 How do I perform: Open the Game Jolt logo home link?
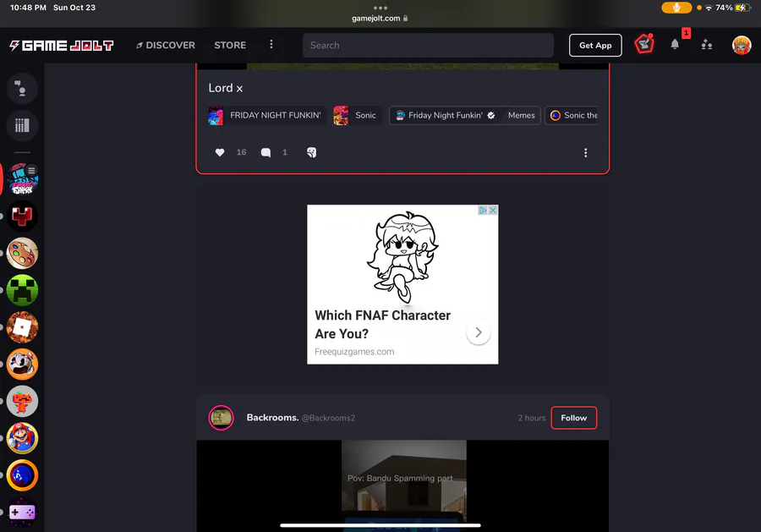(x=62, y=46)
